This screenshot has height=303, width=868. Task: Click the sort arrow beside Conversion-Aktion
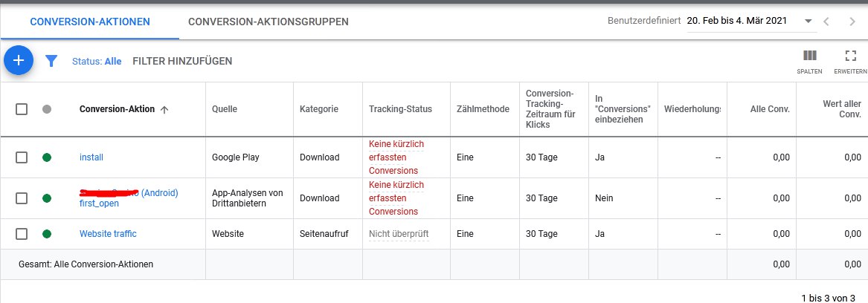tap(164, 109)
